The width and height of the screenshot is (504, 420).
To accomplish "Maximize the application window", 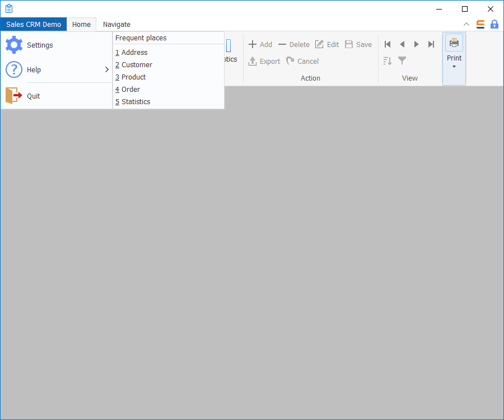I will pyautogui.click(x=464, y=9).
